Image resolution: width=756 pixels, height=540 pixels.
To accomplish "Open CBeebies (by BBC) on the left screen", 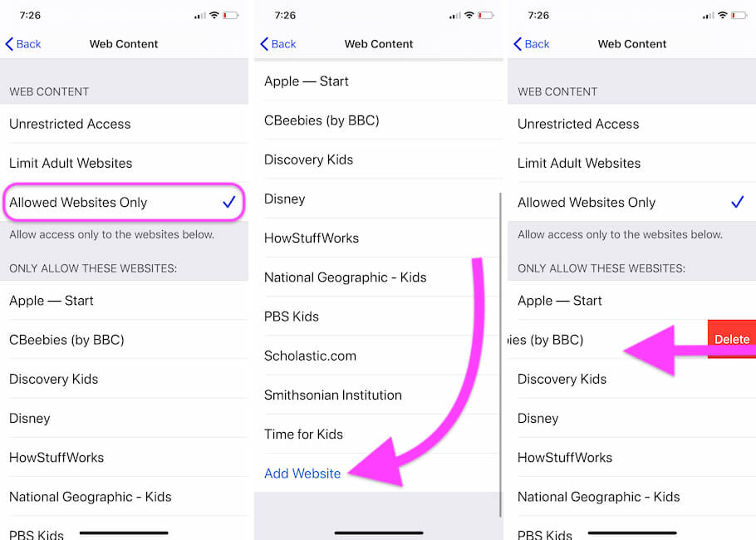I will tap(125, 340).
